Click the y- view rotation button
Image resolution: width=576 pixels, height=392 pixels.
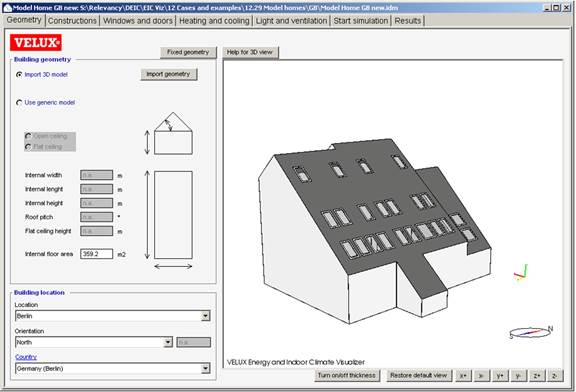(x=518, y=376)
